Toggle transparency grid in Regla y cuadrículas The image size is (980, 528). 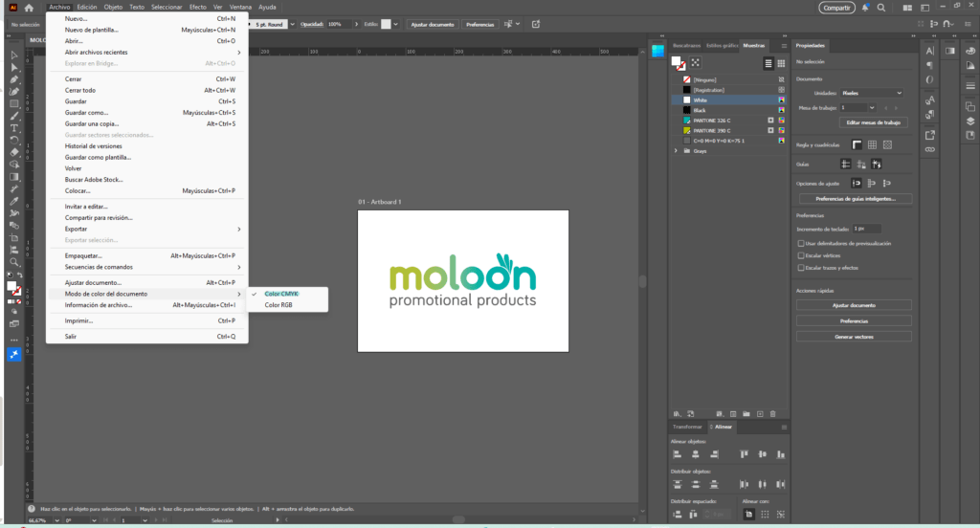point(887,145)
